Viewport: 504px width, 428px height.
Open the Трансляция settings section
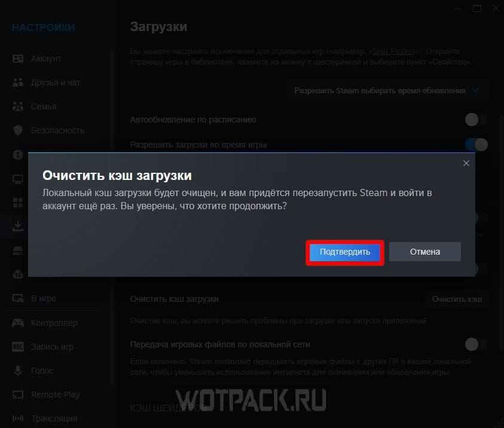tap(54, 418)
